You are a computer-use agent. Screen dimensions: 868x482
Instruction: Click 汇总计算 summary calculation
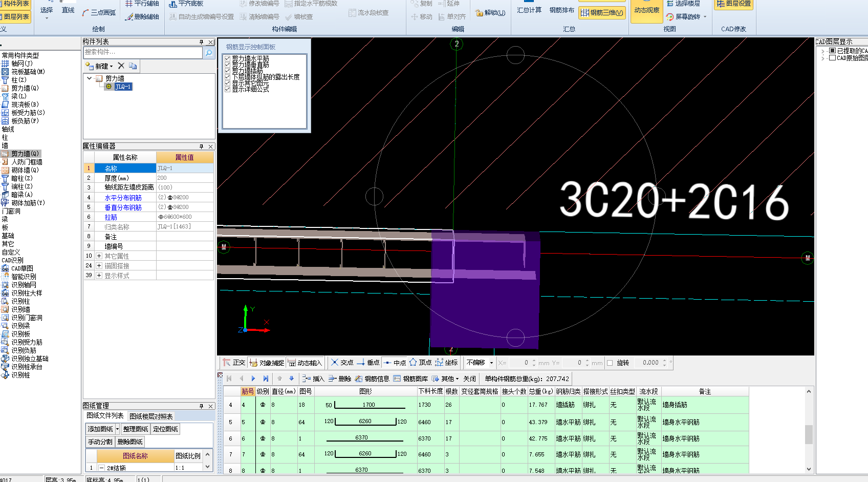[x=529, y=10]
